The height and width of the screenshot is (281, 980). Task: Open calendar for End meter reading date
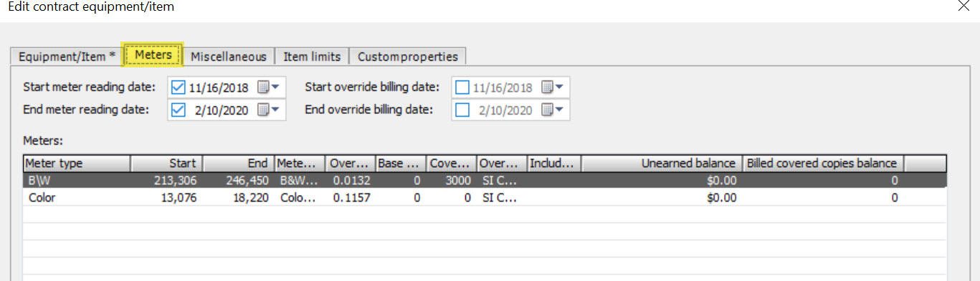[x=270, y=110]
